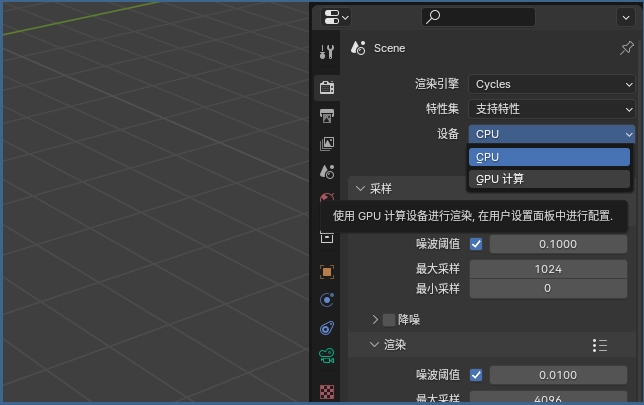644x405 pixels.
Task: Open the Output properties tab
Action: tap(327, 116)
